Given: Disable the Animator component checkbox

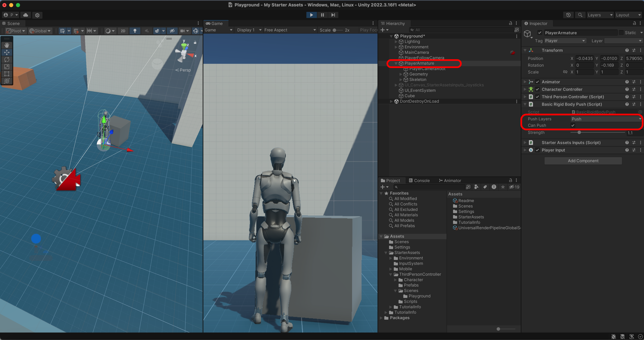Looking at the screenshot, I should click(538, 82).
